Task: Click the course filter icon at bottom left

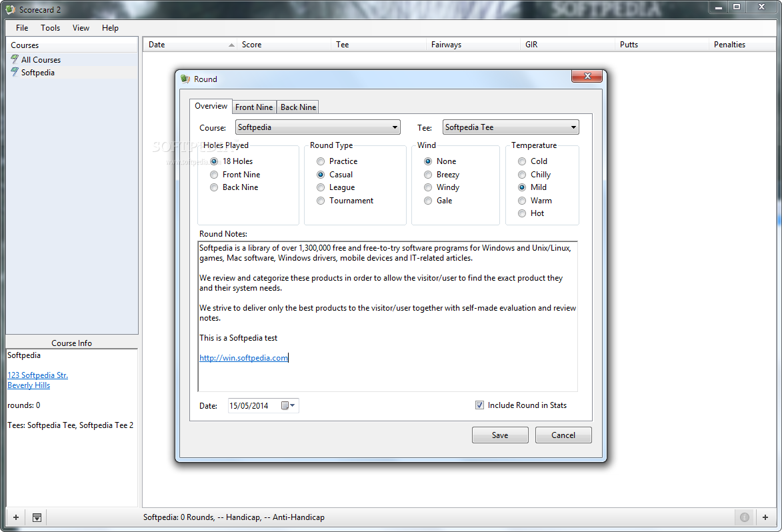Action: (37, 517)
